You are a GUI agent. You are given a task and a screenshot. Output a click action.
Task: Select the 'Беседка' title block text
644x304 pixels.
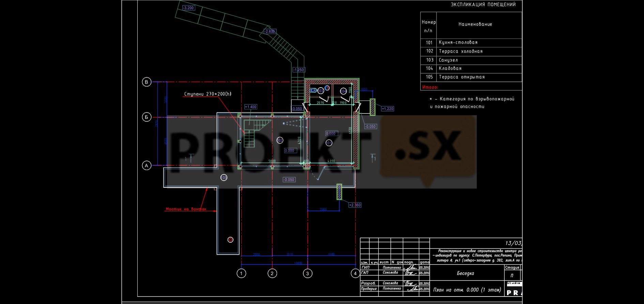coord(465,273)
